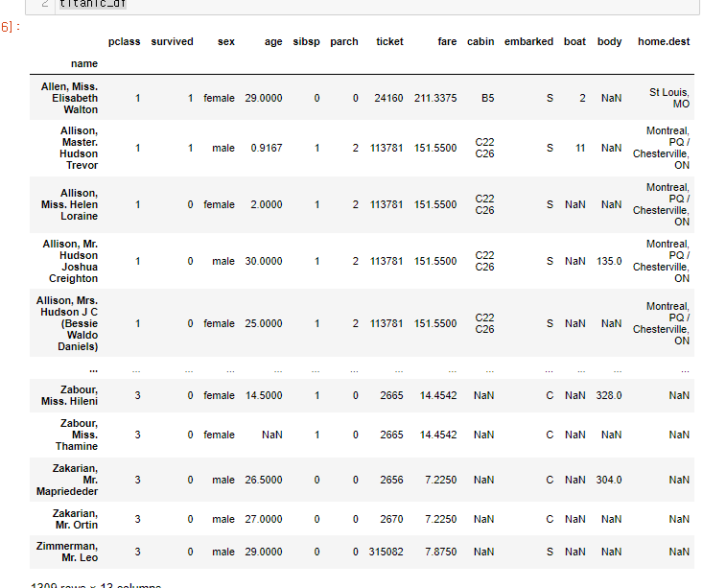Click the embarked column header

528,41
